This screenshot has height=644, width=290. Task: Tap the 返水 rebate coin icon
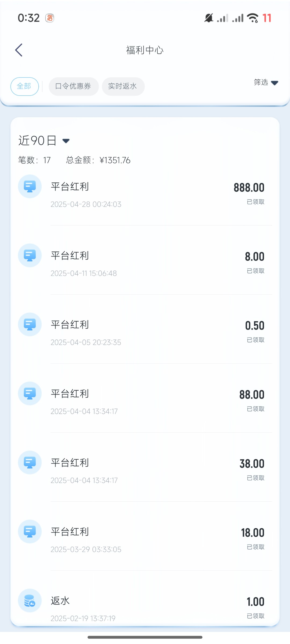[x=30, y=601]
